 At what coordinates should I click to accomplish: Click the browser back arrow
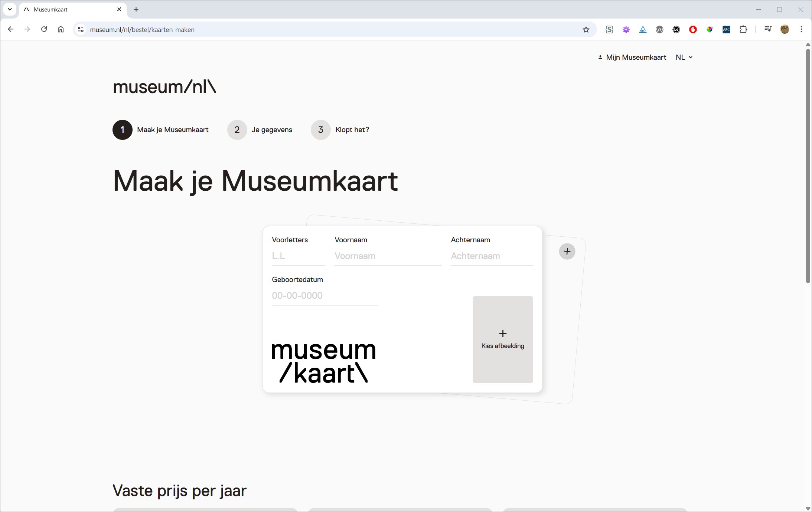pos(10,29)
